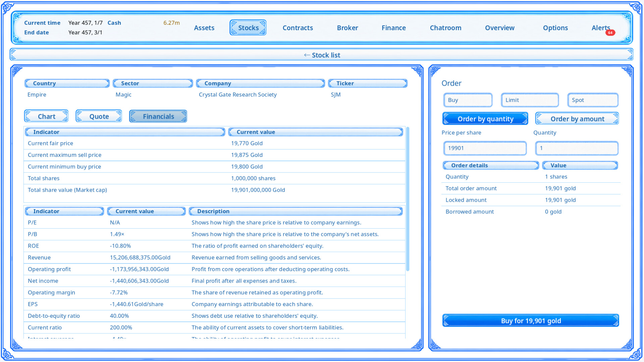Select the P/B indicator row
The height and width of the screenshot is (362, 644).
(215, 234)
